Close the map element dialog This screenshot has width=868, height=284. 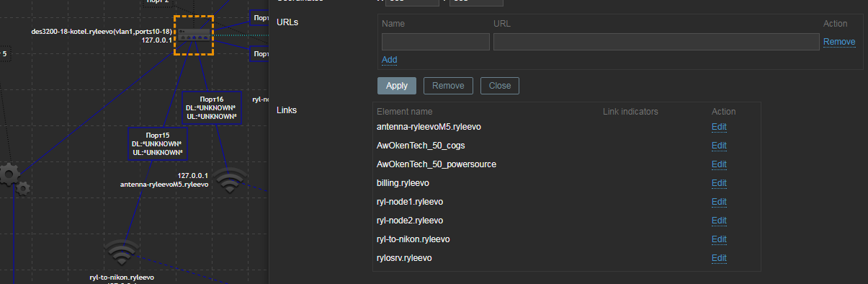pyautogui.click(x=500, y=86)
